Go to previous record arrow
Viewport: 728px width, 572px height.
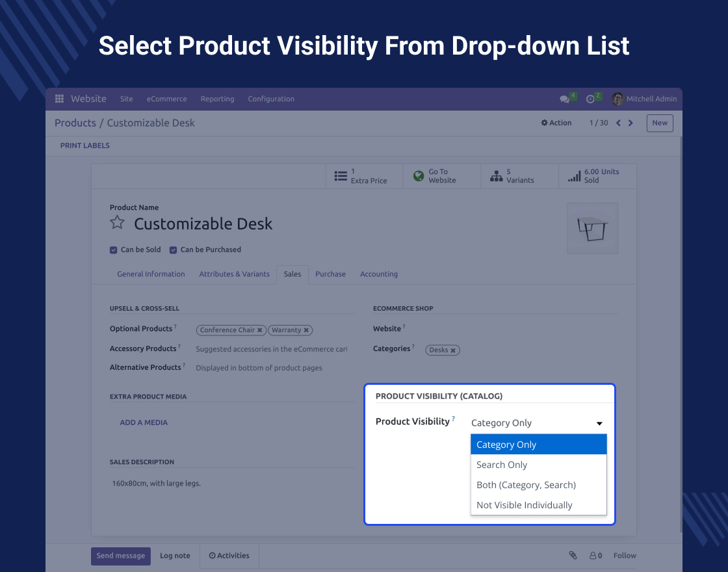tap(618, 123)
